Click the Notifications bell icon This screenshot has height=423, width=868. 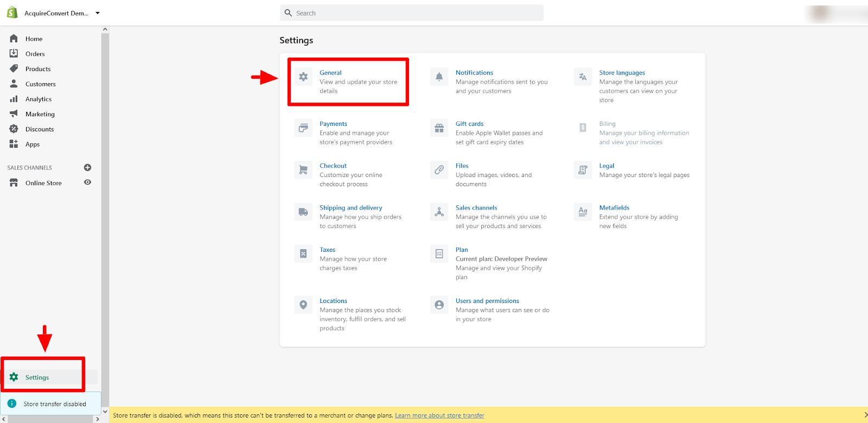click(439, 77)
